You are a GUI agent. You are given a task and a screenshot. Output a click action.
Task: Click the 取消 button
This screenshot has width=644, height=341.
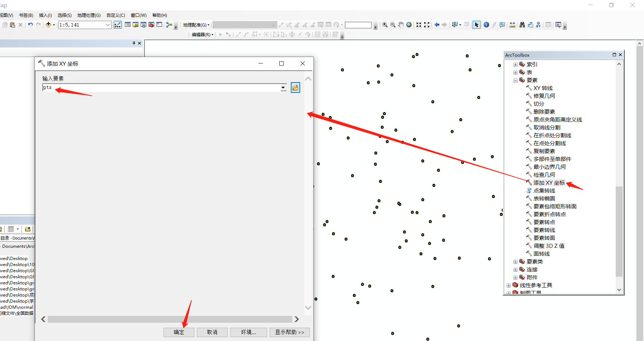tap(212, 332)
